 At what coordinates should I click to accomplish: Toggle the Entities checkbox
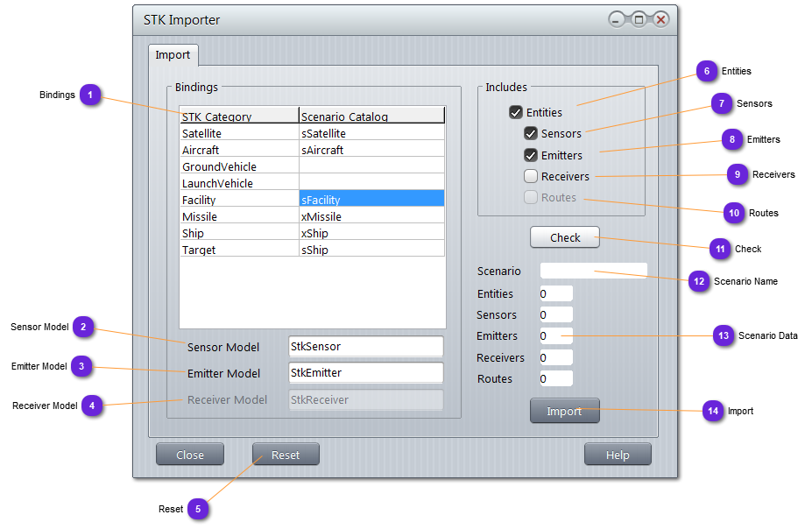pos(516,112)
